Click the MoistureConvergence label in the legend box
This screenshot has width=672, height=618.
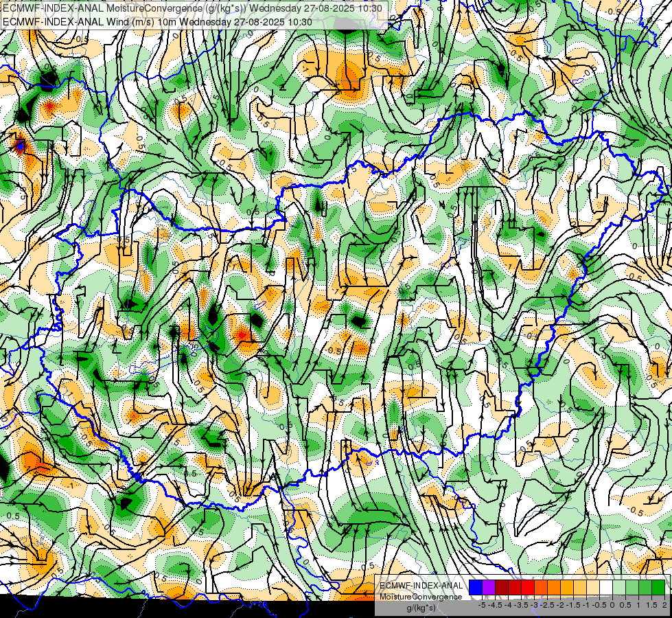(x=421, y=597)
